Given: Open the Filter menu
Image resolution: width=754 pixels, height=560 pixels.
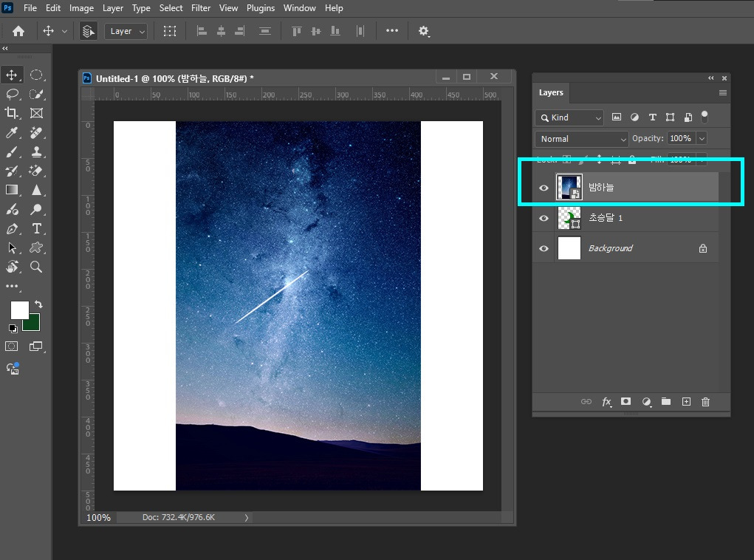Looking at the screenshot, I should pyautogui.click(x=201, y=8).
